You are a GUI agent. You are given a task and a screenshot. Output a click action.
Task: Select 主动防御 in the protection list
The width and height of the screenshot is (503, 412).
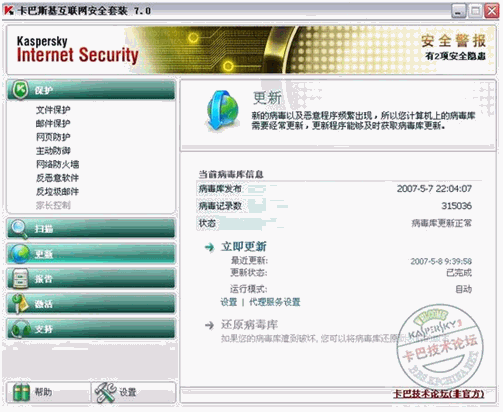click(53, 151)
